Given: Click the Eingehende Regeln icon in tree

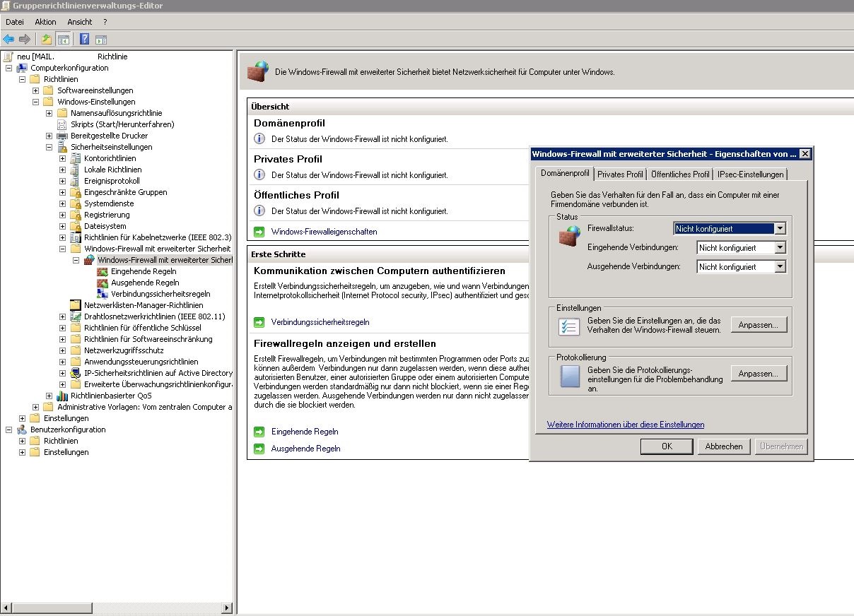Looking at the screenshot, I should tap(103, 271).
